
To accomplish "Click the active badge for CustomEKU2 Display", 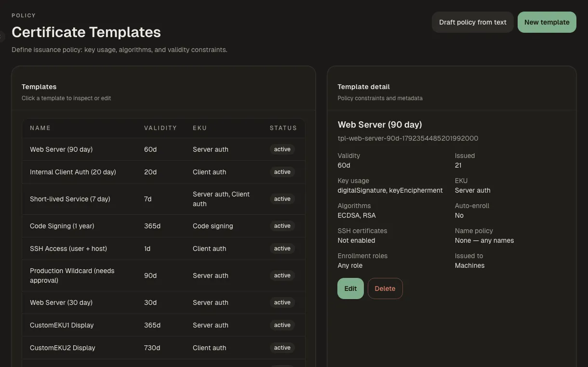I will click(282, 348).
